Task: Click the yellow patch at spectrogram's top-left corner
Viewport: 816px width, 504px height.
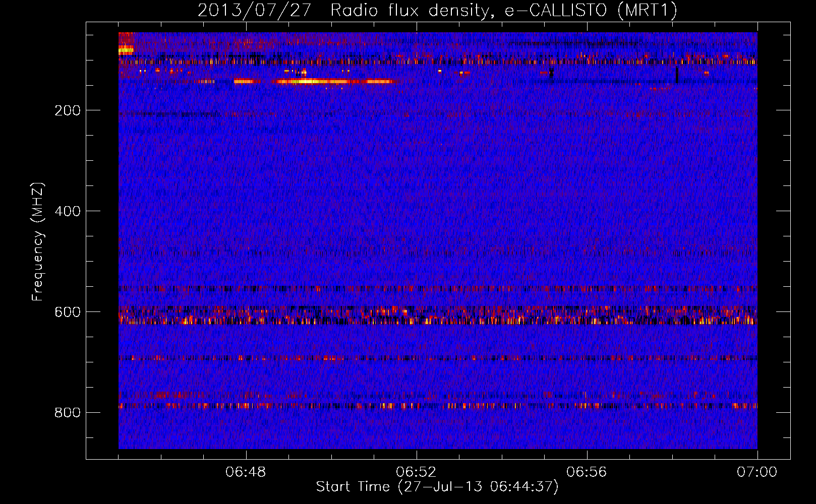Action: [x=126, y=50]
